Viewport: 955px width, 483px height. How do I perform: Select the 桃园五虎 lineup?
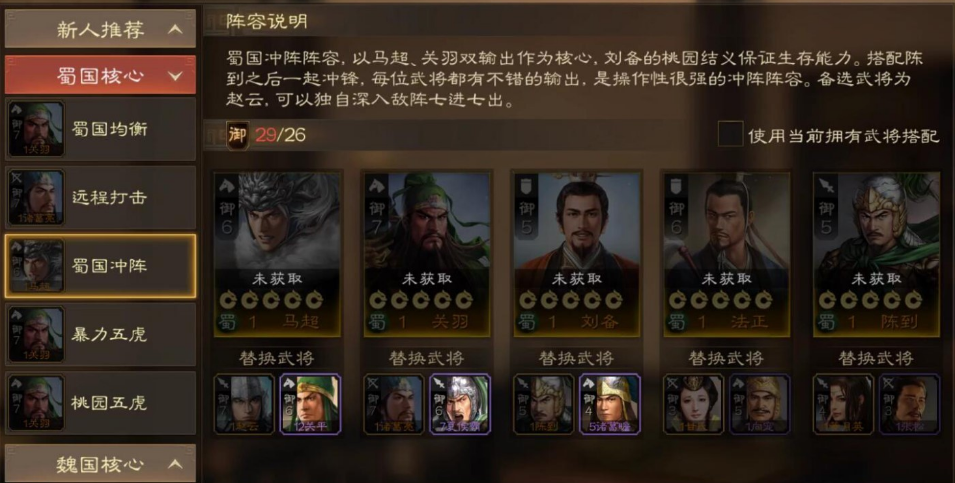[100, 403]
